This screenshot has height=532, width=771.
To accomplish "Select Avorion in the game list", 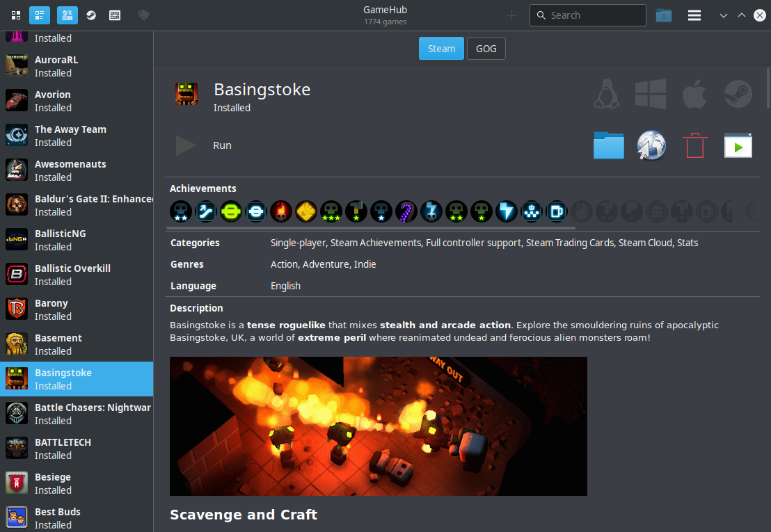I will coord(77,101).
